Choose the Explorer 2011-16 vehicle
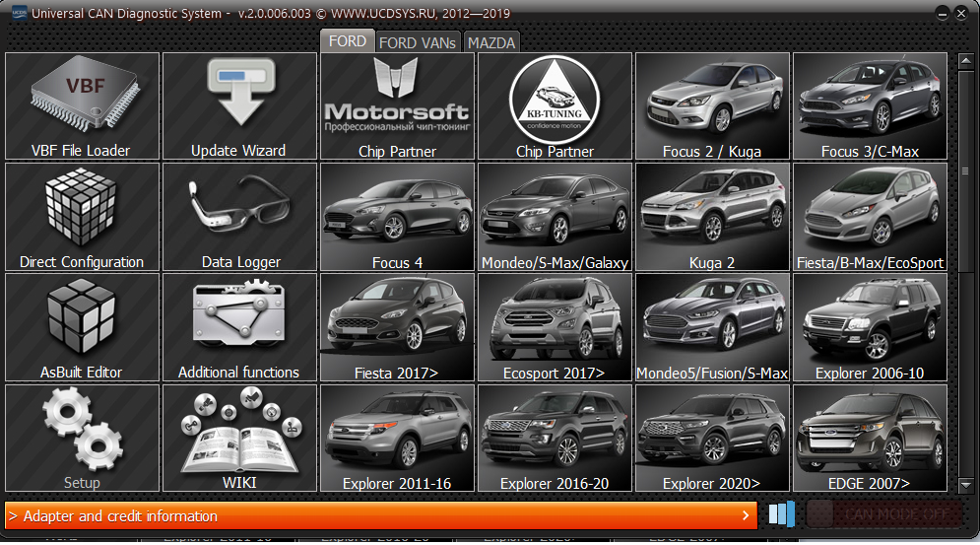980x545 pixels. tap(397, 438)
